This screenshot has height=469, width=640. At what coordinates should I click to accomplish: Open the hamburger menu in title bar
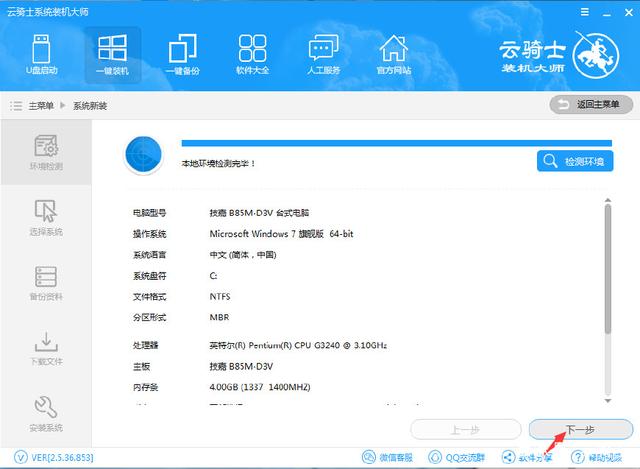point(585,12)
